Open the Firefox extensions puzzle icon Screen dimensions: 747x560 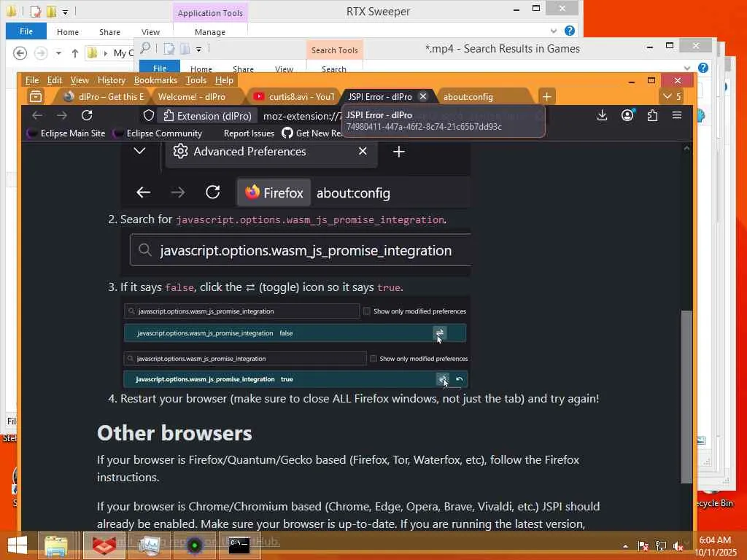click(x=652, y=115)
